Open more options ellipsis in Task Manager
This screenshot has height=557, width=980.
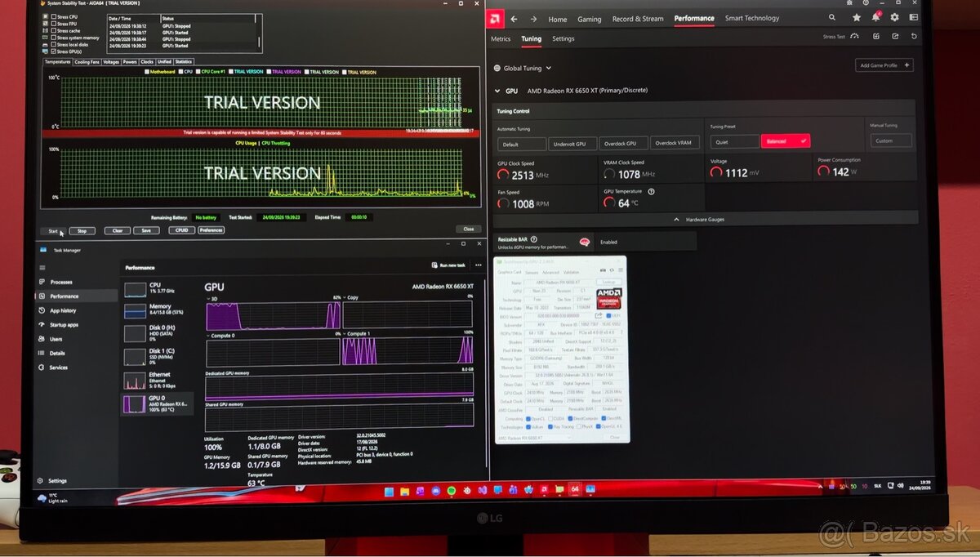pos(479,265)
